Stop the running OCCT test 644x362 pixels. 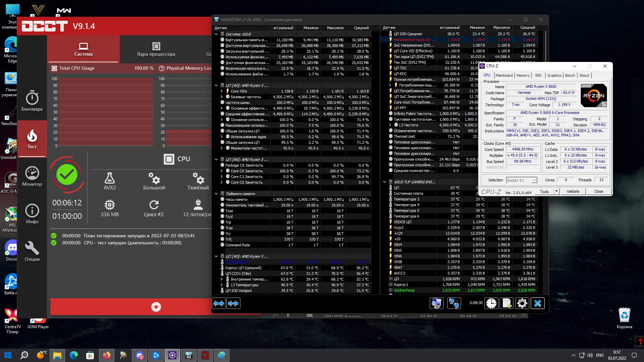point(156,307)
